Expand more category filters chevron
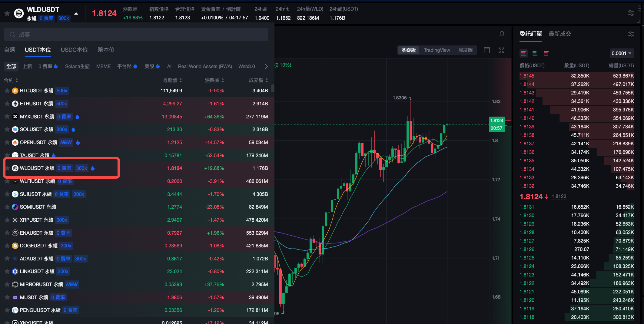Screen dimensions: 644x324 [266, 66]
